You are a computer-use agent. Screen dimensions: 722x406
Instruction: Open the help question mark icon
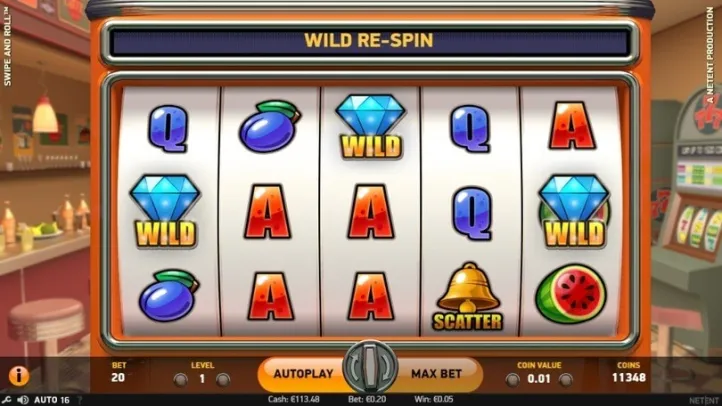[80, 400]
